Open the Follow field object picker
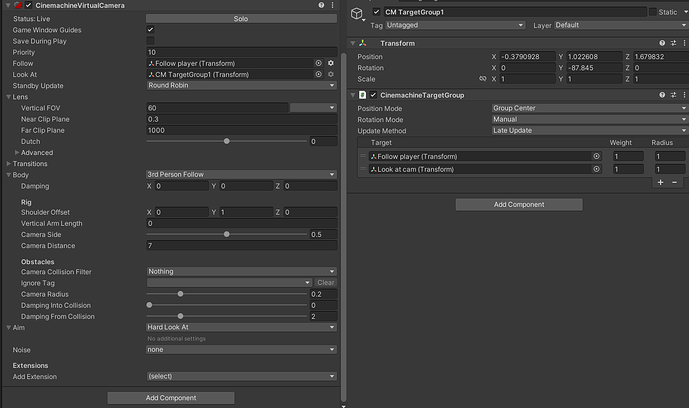The width and height of the screenshot is (689, 408). click(x=318, y=63)
